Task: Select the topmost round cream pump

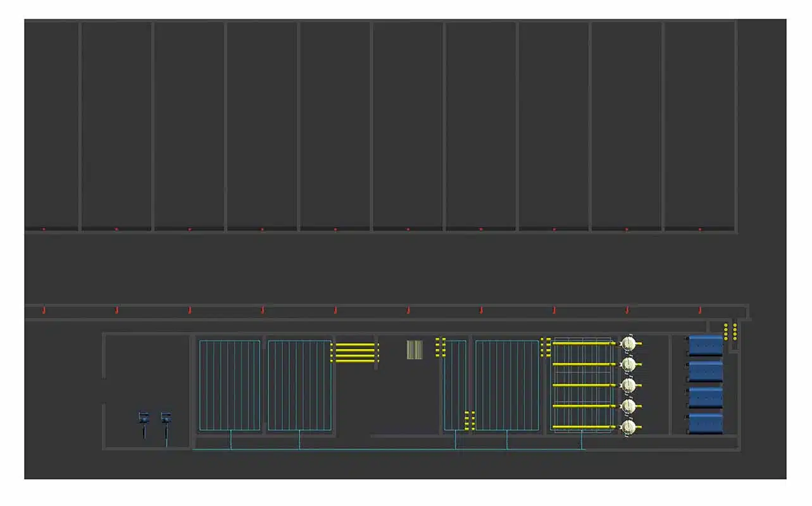Action: [628, 343]
